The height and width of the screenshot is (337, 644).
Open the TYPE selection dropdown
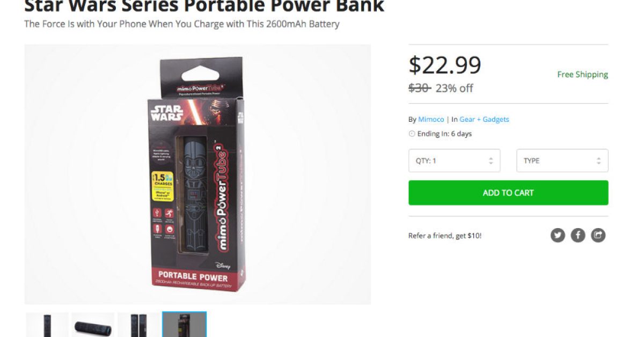[562, 160]
